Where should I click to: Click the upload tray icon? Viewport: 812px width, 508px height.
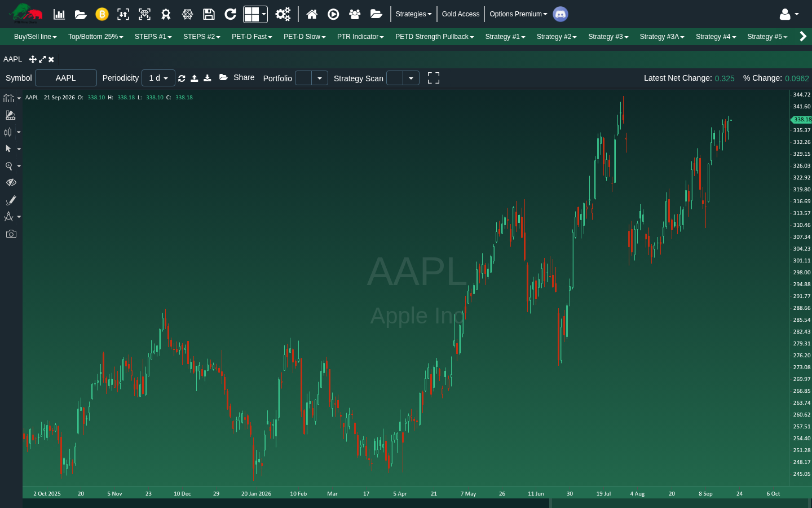[195, 78]
